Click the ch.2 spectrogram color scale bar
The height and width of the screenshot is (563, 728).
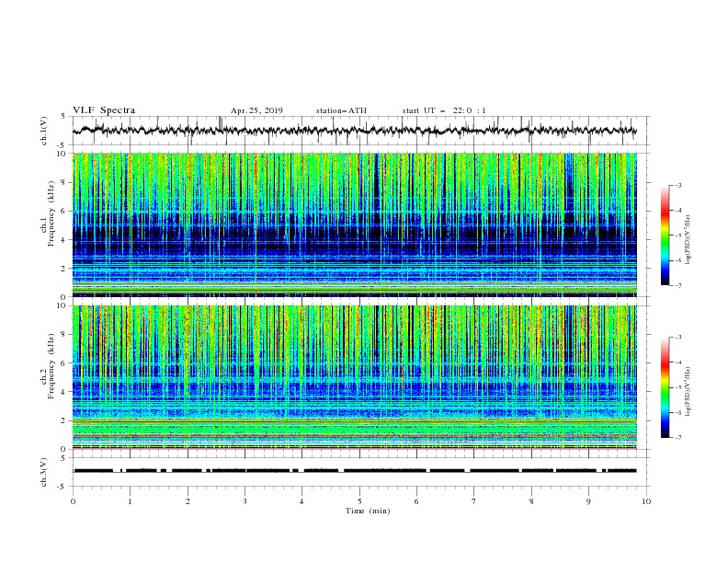(x=665, y=387)
